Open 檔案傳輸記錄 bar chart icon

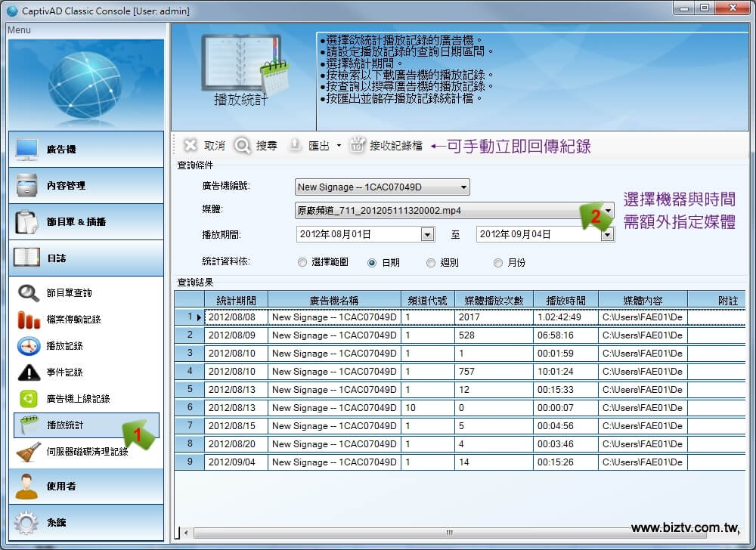pyautogui.click(x=29, y=320)
